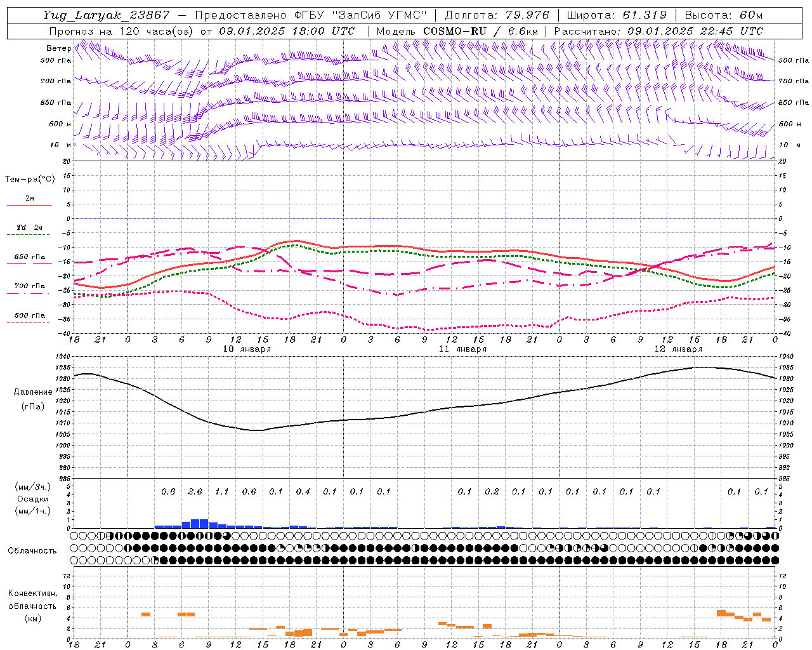The image size is (812, 650).
Task: Click the '(мм/3ч.)' unit label
Action: (34, 487)
